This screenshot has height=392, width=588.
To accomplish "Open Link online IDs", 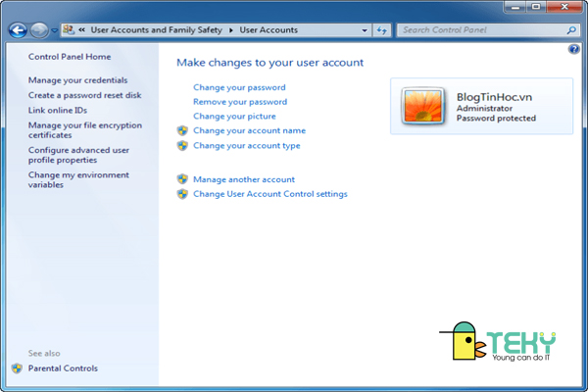I will tap(58, 111).
